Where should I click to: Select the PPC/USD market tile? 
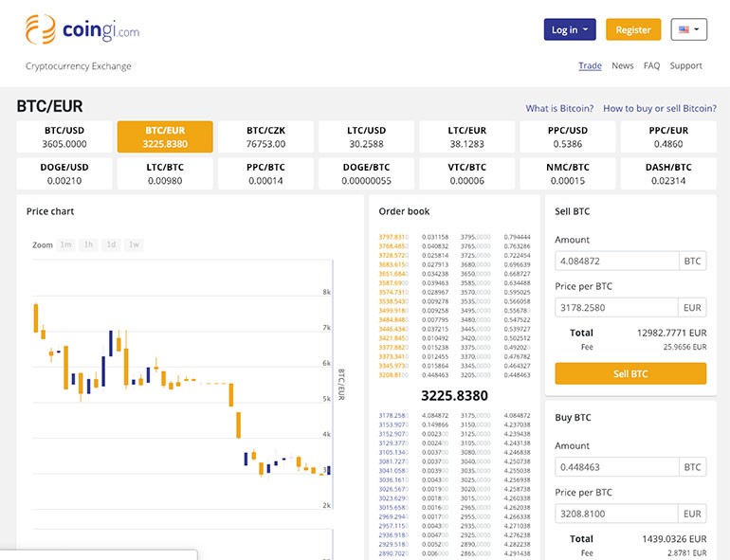[568, 136]
